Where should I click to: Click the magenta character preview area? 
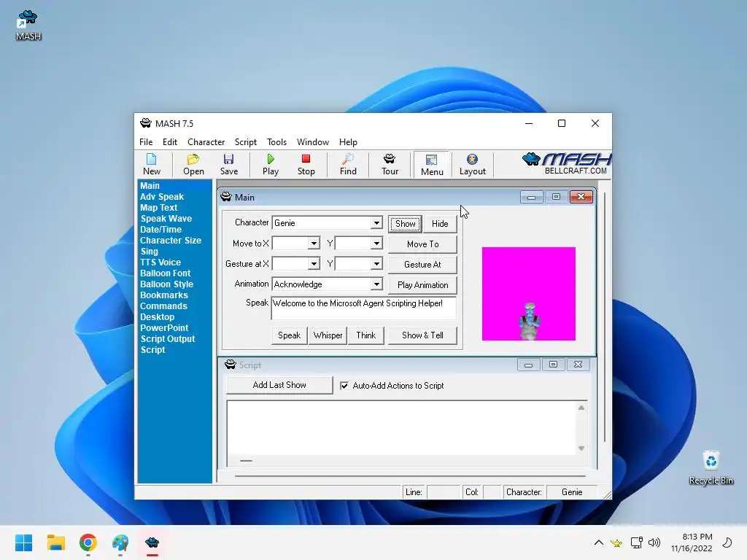click(x=528, y=293)
